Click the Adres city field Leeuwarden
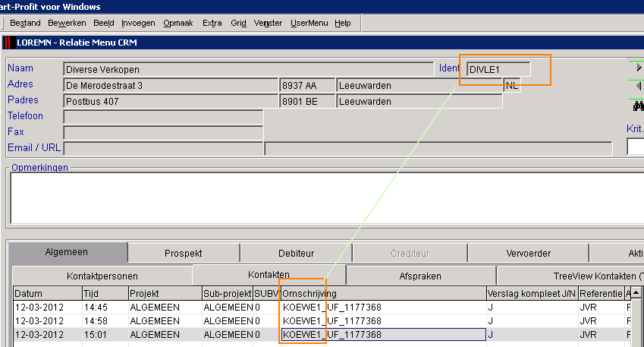Viewport: 644px width, 347px height. [419, 86]
